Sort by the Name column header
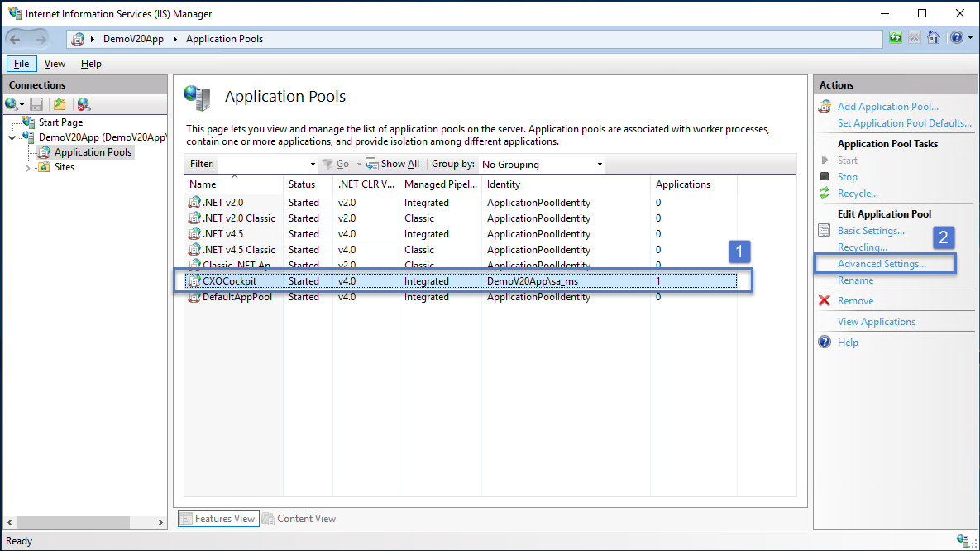This screenshot has width=980, height=551. [233, 184]
